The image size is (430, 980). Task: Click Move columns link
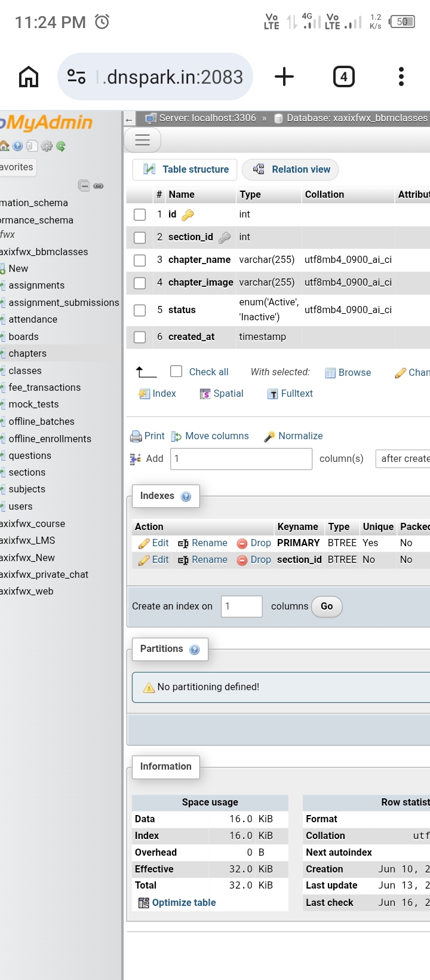click(210, 436)
